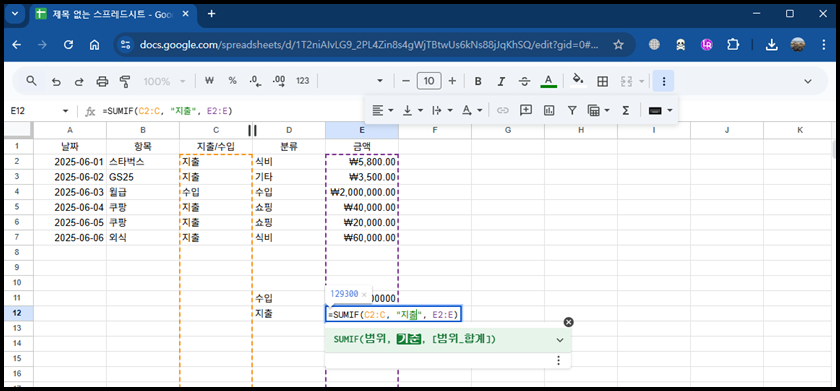Open the name box dropdown arrow
This screenshot has width=840, height=391.
click(66, 111)
